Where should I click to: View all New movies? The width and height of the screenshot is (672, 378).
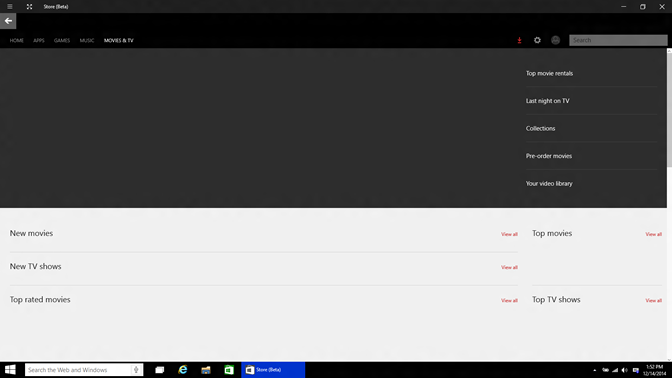coord(510,234)
